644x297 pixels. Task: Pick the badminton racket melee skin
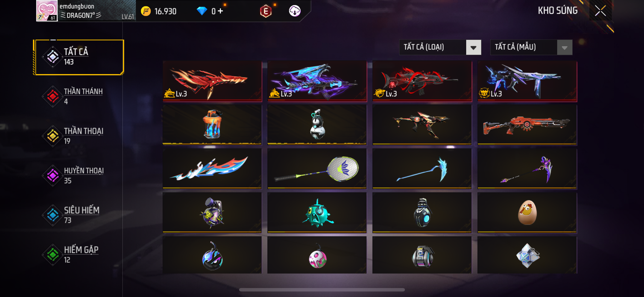[x=317, y=169]
